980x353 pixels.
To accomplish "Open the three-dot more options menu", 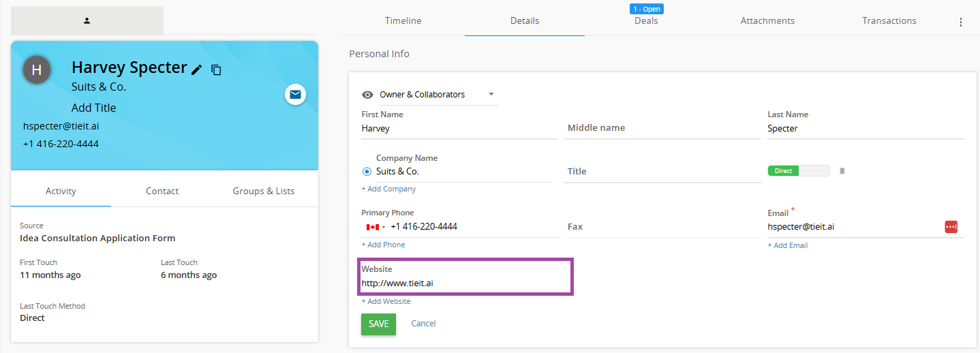I will coord(961,22).
